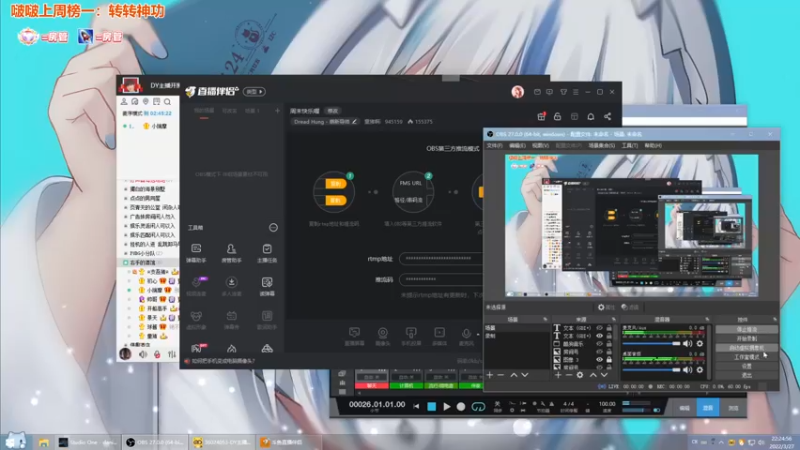
Task: Pop out the OBS 场景 dock panel
Action: click(545, 319)
